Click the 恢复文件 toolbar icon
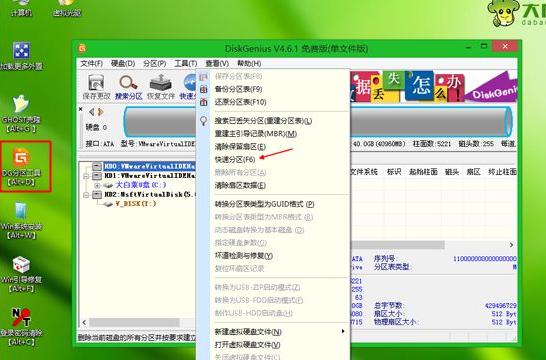 [x=160, y=87]
